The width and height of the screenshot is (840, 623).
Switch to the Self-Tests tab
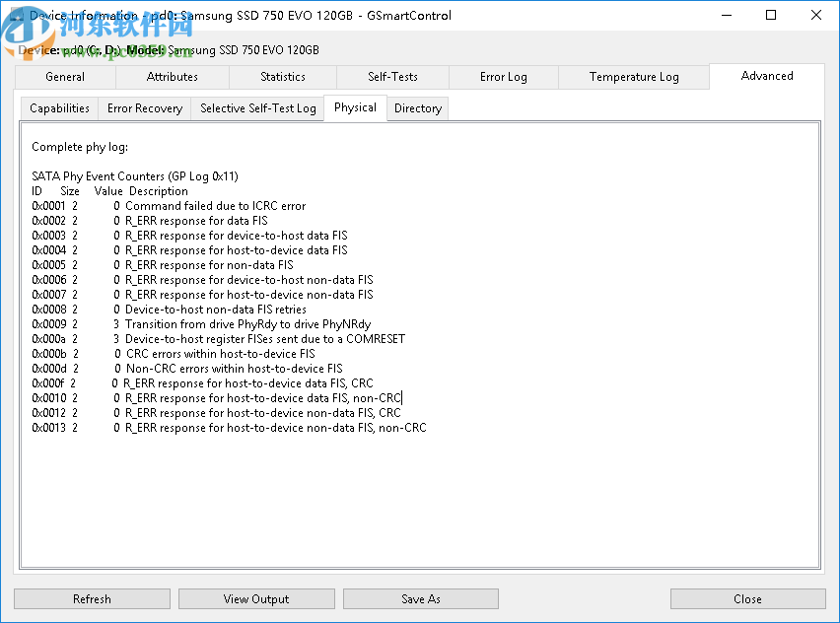392,77
